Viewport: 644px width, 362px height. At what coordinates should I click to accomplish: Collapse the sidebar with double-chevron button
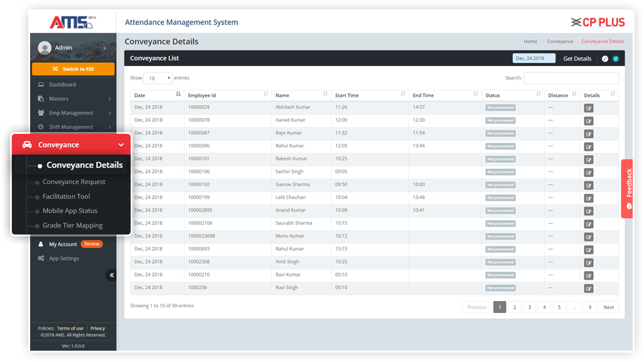click(x=111, y=275)
